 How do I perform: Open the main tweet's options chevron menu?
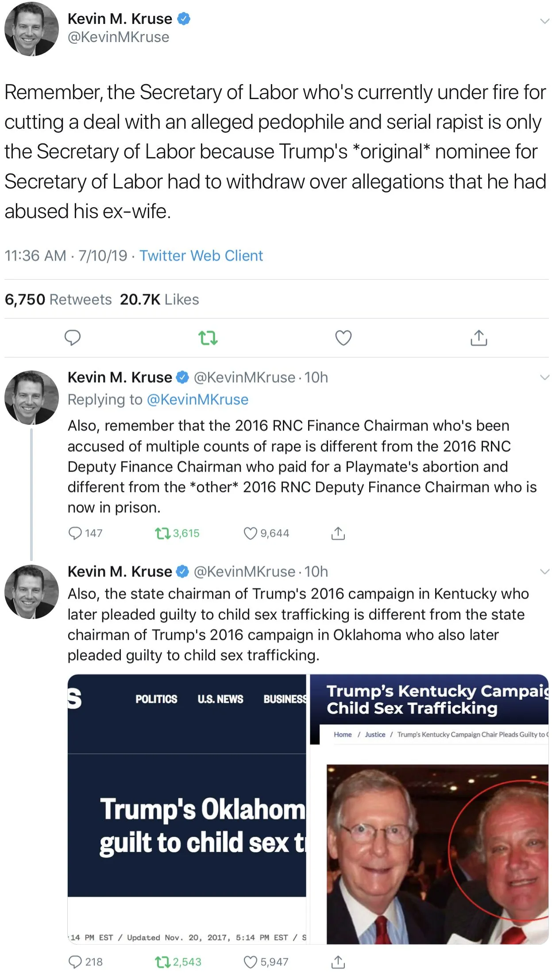click(x=544, y=21)
